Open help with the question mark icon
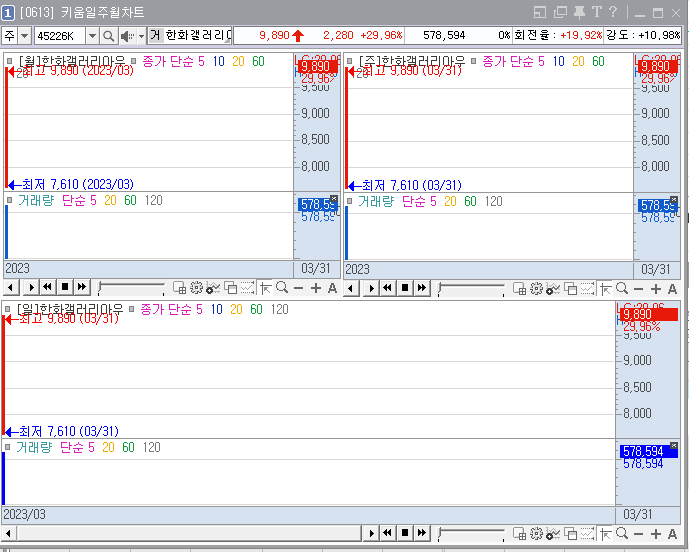689x552 pixels. [x=613, y=12]
